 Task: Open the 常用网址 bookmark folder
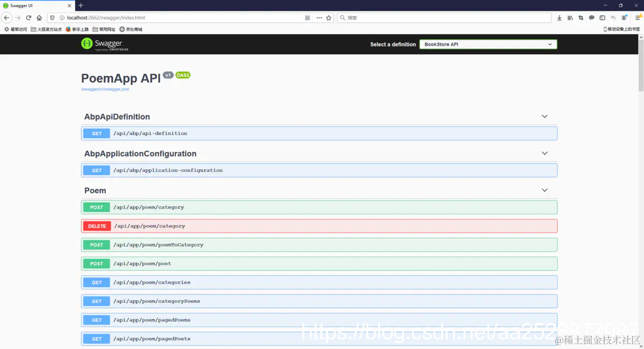[x=104, y=30]
